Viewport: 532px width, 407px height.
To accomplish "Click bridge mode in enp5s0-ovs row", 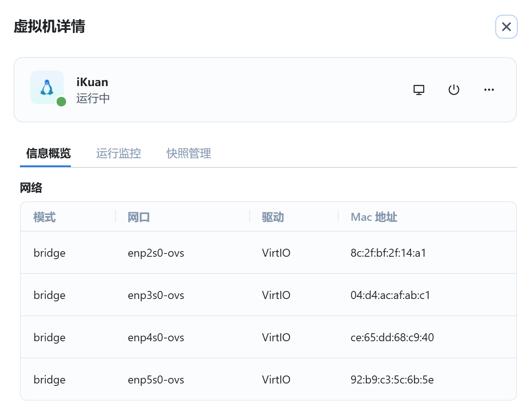I will (49, 380).
